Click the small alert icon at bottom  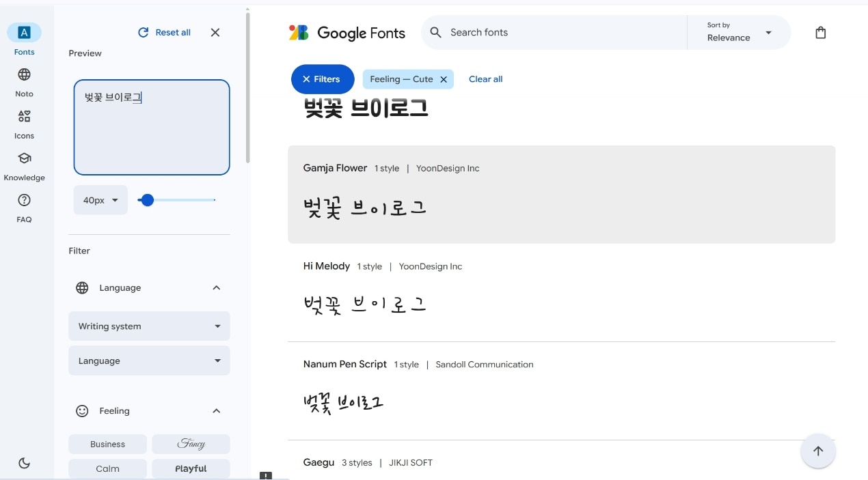267,476
